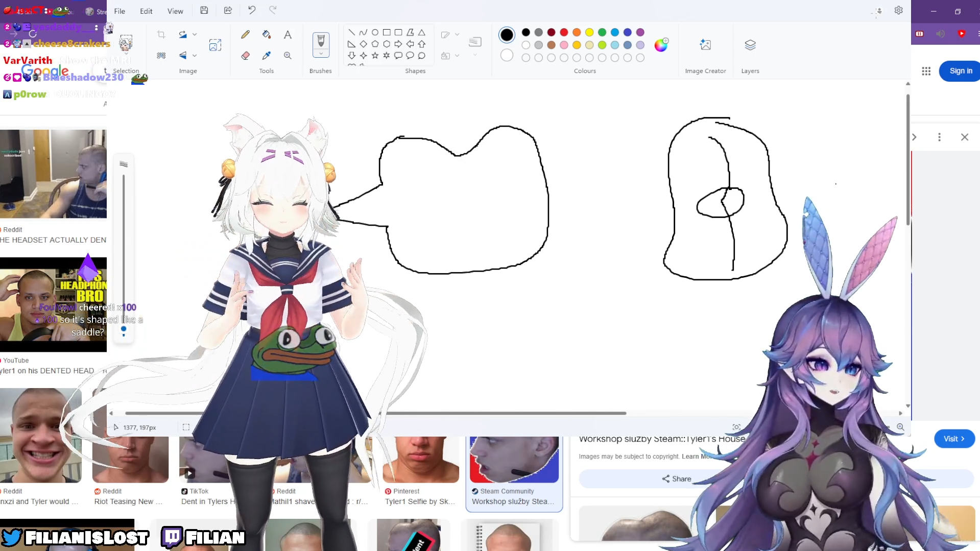The width and height of the screenshot is (980, 551).
Task: Close the browser image preview panel
Action: click(965, 137)
